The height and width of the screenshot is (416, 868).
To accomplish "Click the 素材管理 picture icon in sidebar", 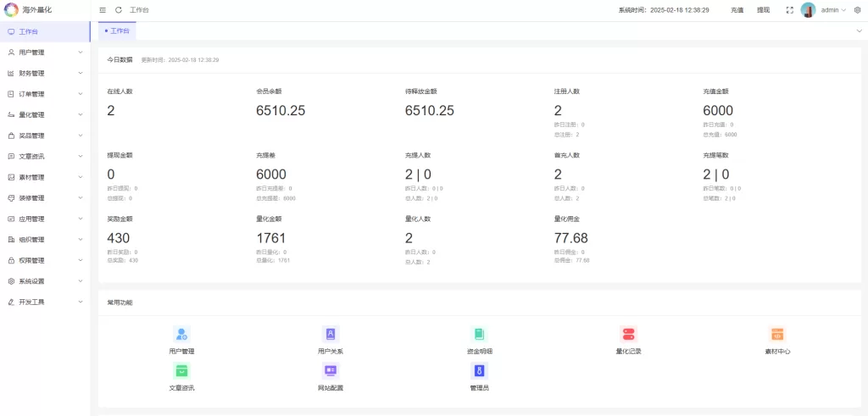I will [x=11, y=177].
